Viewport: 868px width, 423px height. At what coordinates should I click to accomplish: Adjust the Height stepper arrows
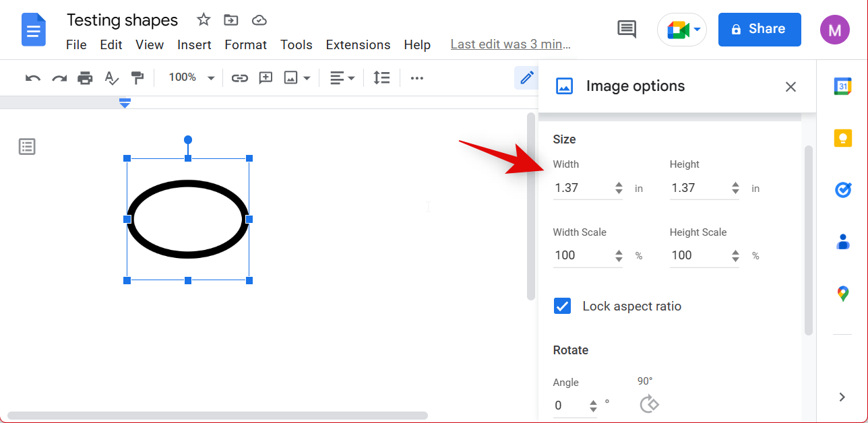pyautogui.click(x=735, y=188)
